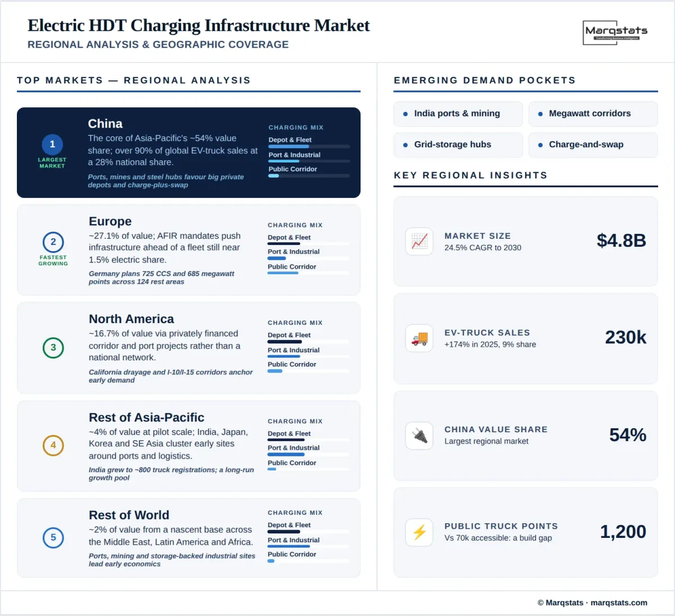Click the 230k EV-truck sales value
This screenshot has width=675, height=616.
625,337
